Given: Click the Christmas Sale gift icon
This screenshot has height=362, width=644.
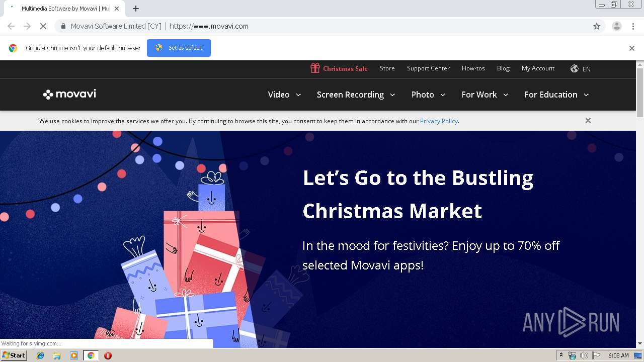Looking at the screenshot, I should click(315, 68).
